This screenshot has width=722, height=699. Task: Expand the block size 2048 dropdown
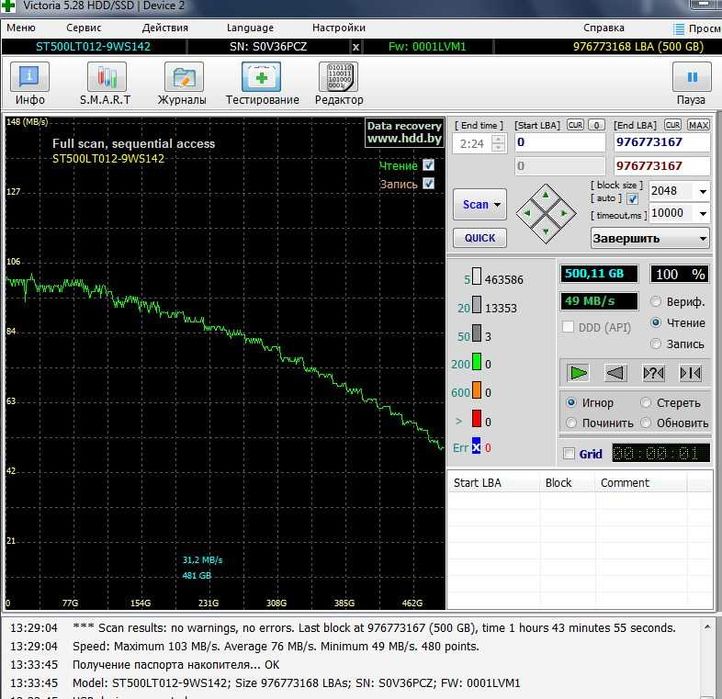point(701,190)
